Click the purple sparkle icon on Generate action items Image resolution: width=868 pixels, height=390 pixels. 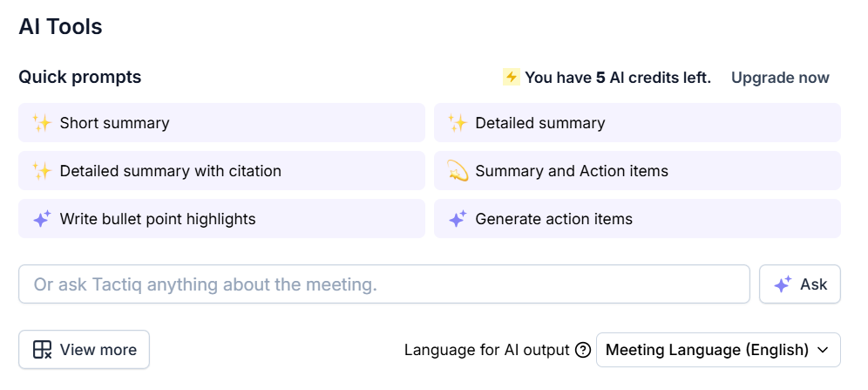458,219
